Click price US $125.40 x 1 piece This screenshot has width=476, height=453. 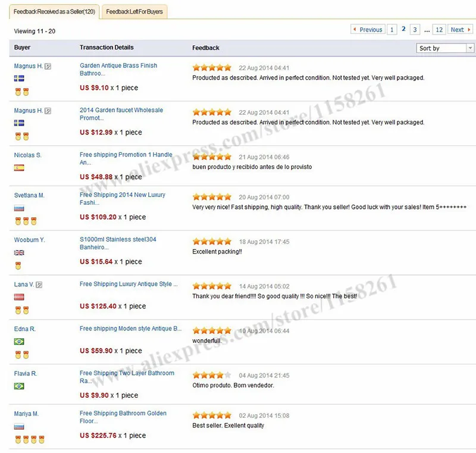(112, 306)
